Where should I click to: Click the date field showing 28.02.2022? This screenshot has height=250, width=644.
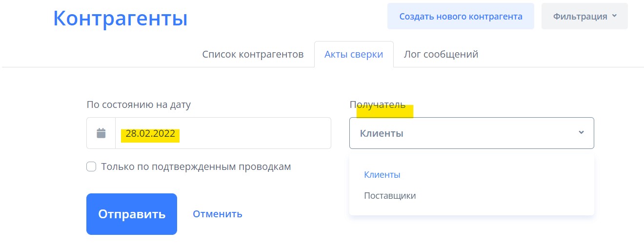coord(222,133)
